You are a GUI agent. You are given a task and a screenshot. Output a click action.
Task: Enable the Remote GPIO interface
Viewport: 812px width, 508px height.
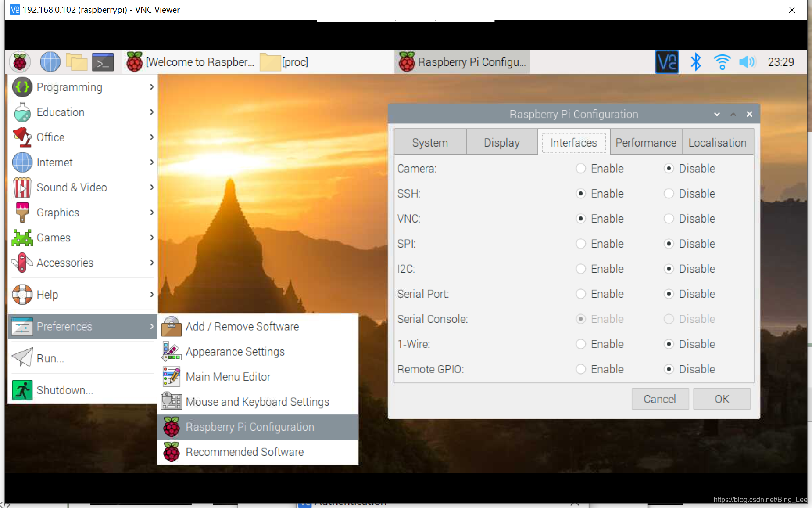click(x=581, y=369)
